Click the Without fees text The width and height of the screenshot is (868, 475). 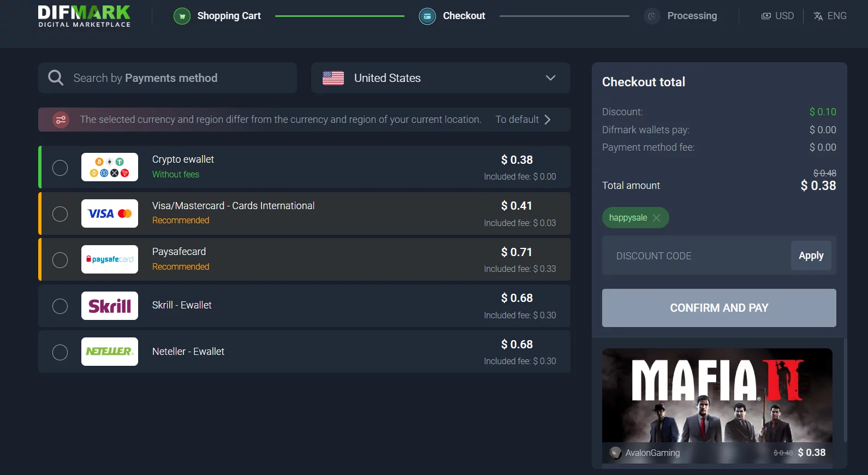pos(176,174)
